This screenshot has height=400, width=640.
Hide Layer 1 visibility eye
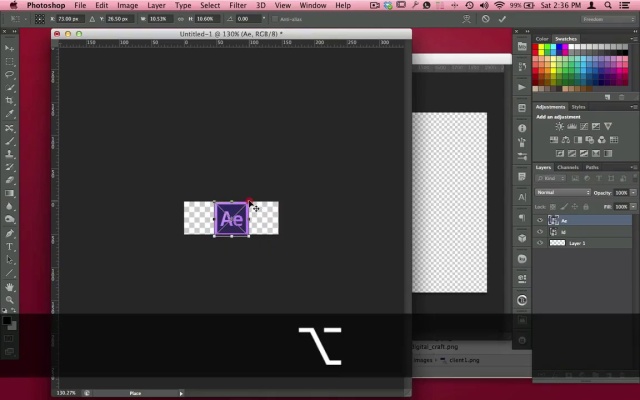pyautogui.click(x=540, y=243)
